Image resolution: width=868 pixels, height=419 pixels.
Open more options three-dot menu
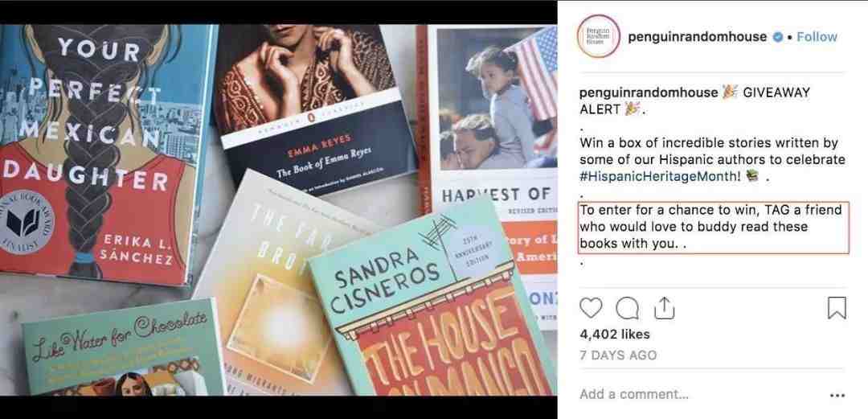(x=837, y=395)
